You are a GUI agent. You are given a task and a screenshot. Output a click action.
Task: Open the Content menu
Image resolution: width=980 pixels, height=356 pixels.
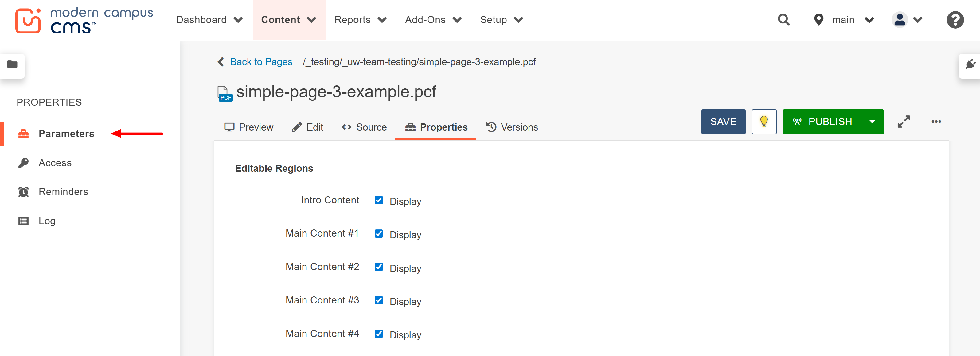280,19
